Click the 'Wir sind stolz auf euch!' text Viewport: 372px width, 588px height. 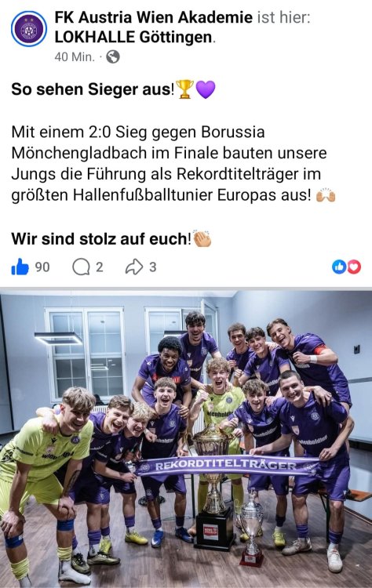pyautogui.click(x=101, y=239)
